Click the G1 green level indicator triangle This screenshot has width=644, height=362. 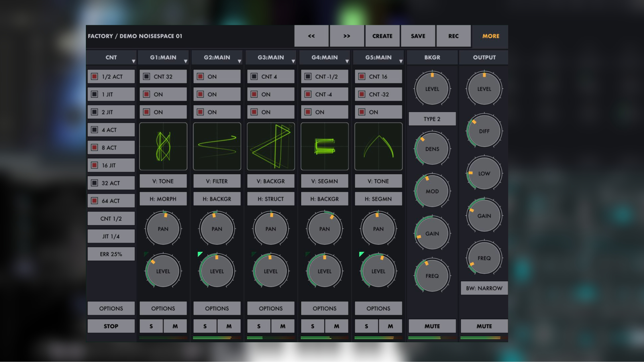[146, 254]
